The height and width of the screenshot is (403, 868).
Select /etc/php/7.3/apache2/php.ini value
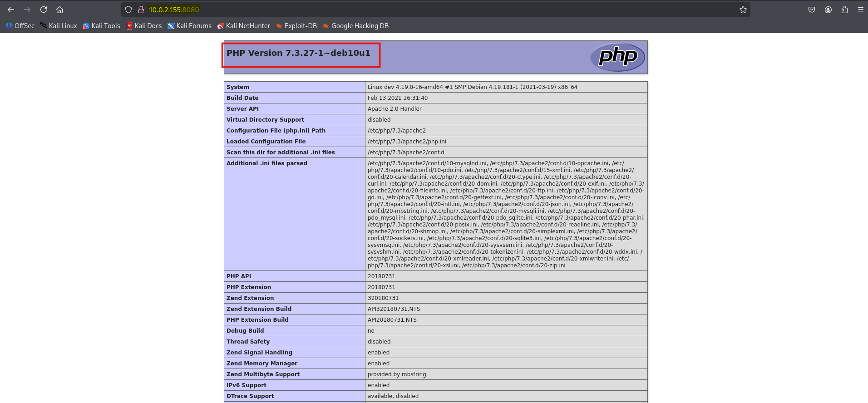coord(407,142)
